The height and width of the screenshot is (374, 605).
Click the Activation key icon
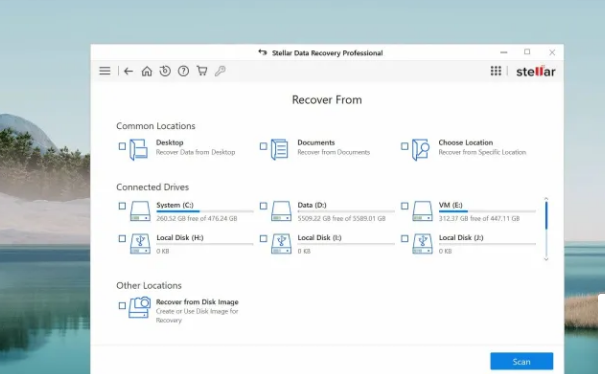click(x=220, y=71)
